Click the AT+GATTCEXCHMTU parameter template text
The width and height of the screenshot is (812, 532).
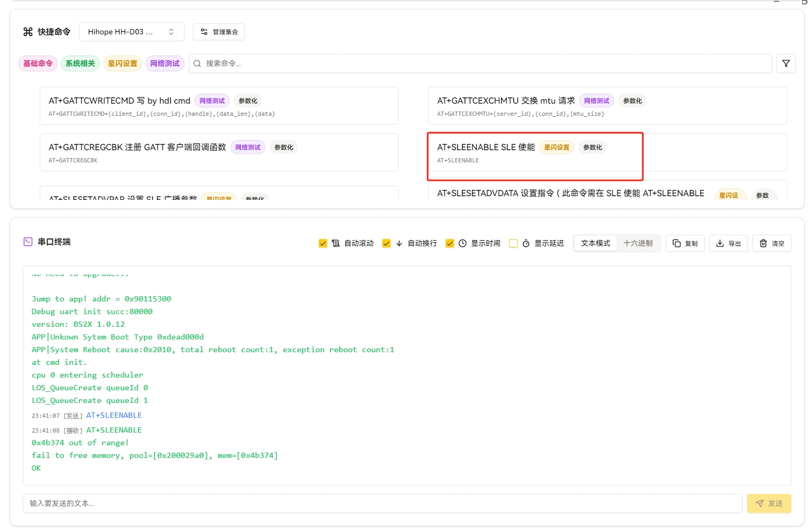(x=521, y=114)
